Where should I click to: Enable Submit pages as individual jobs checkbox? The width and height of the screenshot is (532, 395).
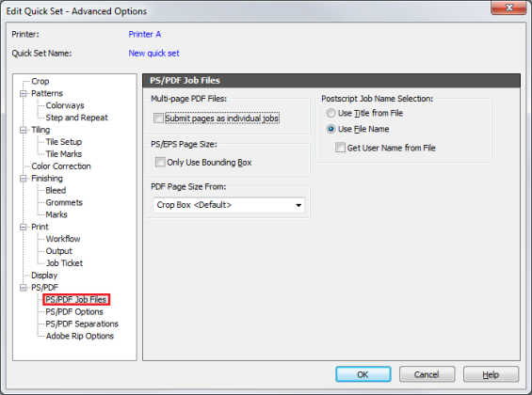158,118
